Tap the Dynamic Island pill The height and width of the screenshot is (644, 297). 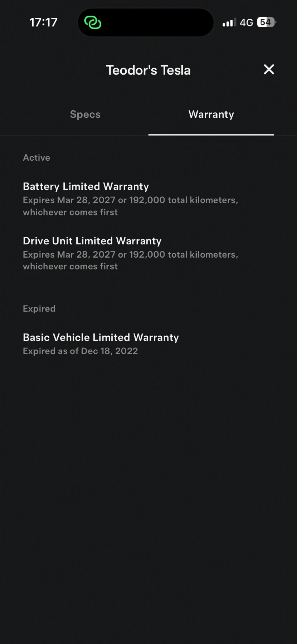[145, 22]
